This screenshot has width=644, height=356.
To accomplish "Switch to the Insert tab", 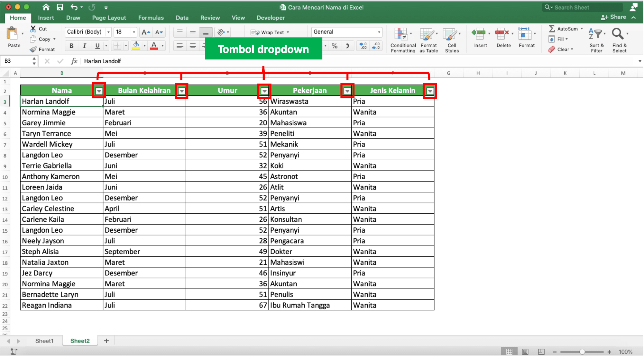I will (45, 18).
